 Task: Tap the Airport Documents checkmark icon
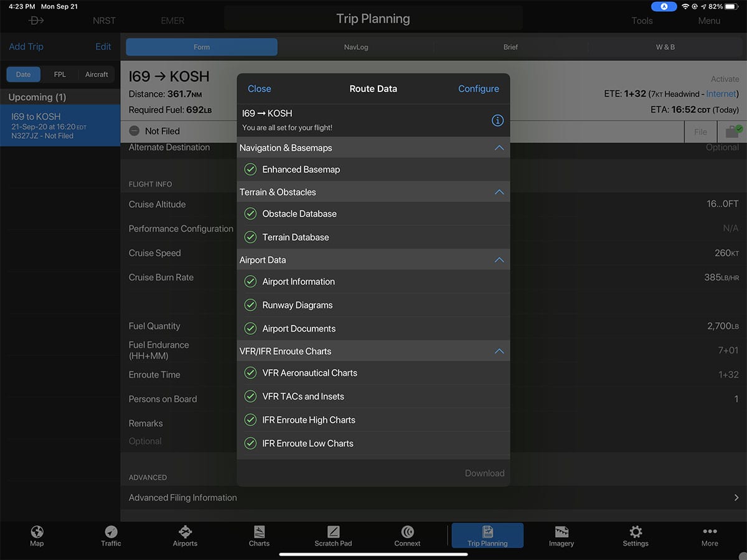click(250, 329)
